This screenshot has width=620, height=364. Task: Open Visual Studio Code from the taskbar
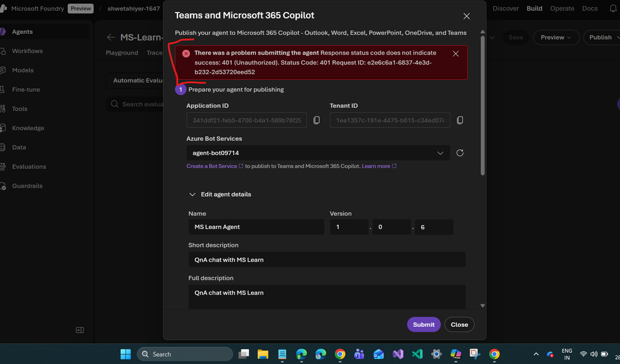pos(417,354)
